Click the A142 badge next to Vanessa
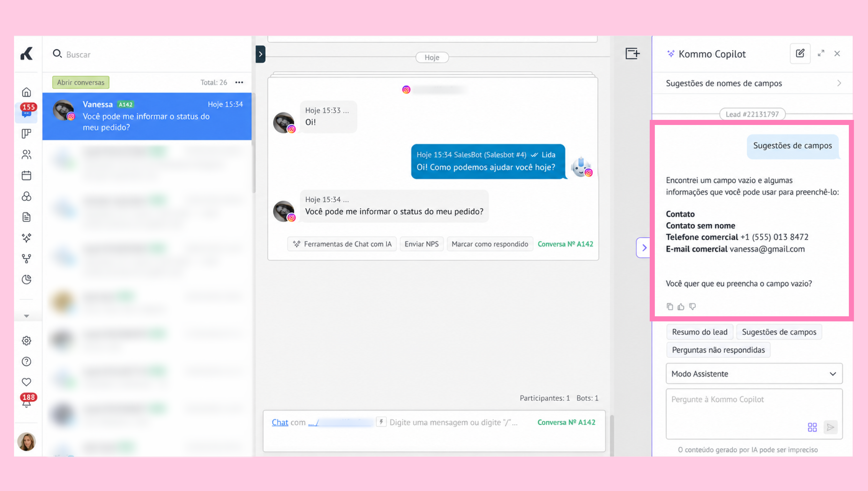Screen dimensions: 868x491 click(x=125, y=104)
